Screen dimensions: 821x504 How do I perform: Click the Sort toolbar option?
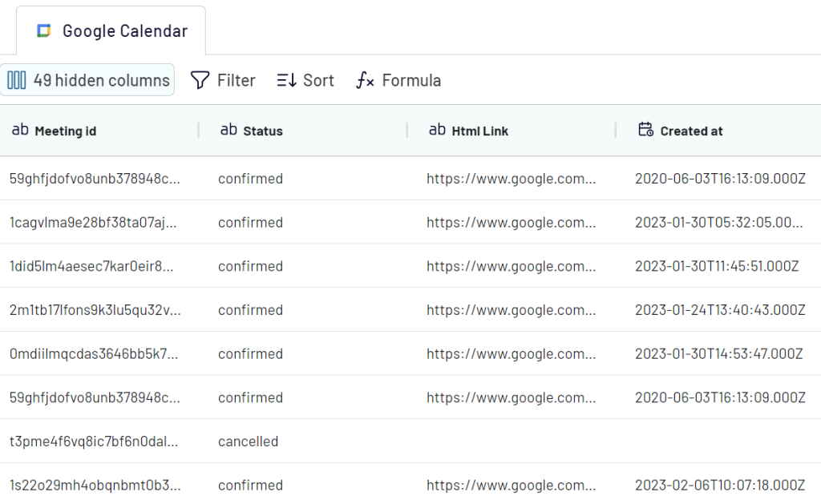click(305, 79)
